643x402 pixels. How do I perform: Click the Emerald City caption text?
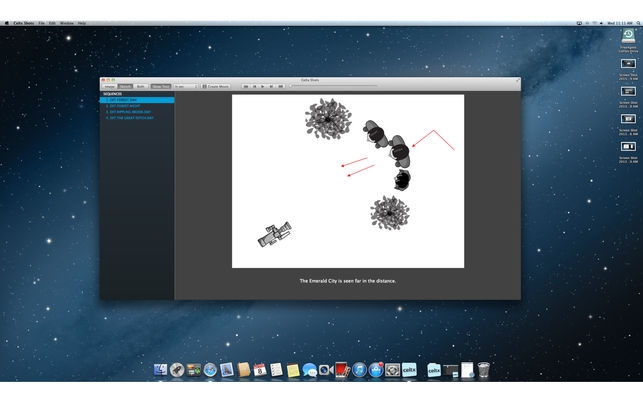click(x=348, y=281)
